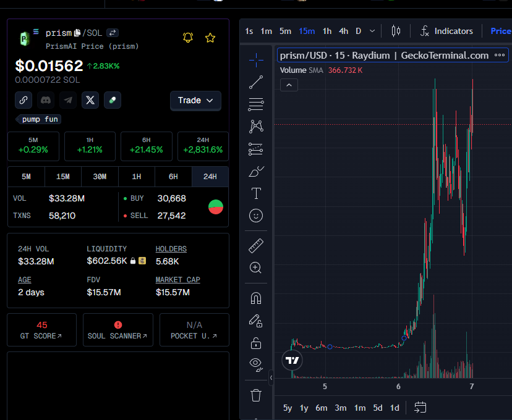Select the 1s timeframe
This screenshot has width=512, height=420.
point(249,31)
